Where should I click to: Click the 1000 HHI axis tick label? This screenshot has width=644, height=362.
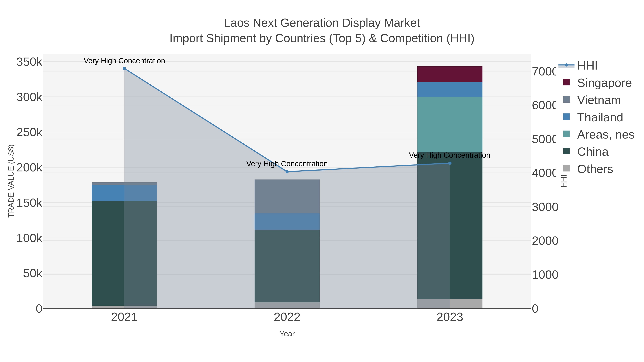[x=545, y=275]
